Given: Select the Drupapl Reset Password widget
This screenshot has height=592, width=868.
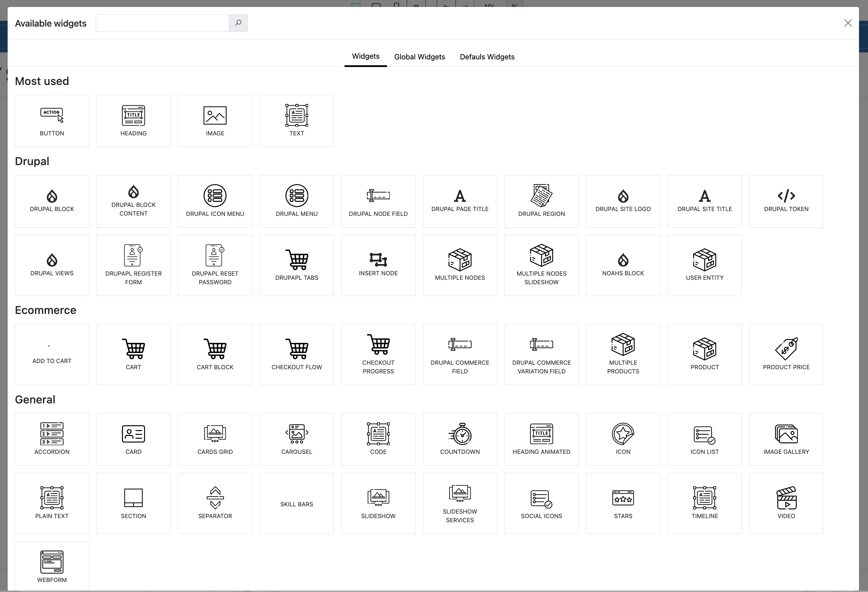Looking at the screenshot, I should coord(215,265).
